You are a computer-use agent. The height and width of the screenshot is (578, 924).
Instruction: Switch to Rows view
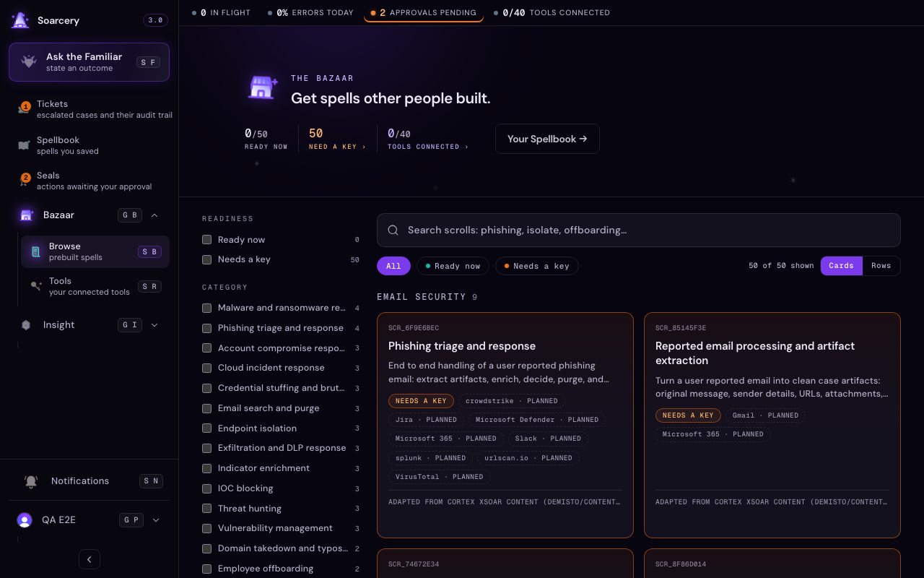pos(881,266)
